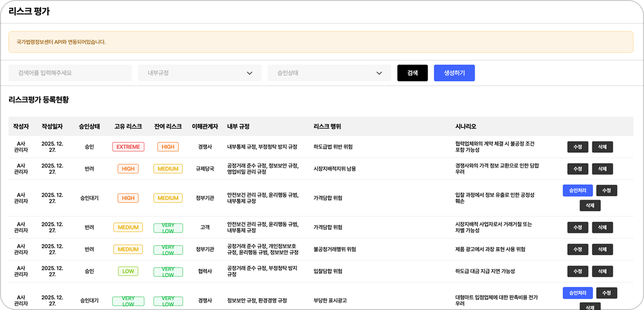Click the green LOW 고유 리스크 badge

click(128, 271)
